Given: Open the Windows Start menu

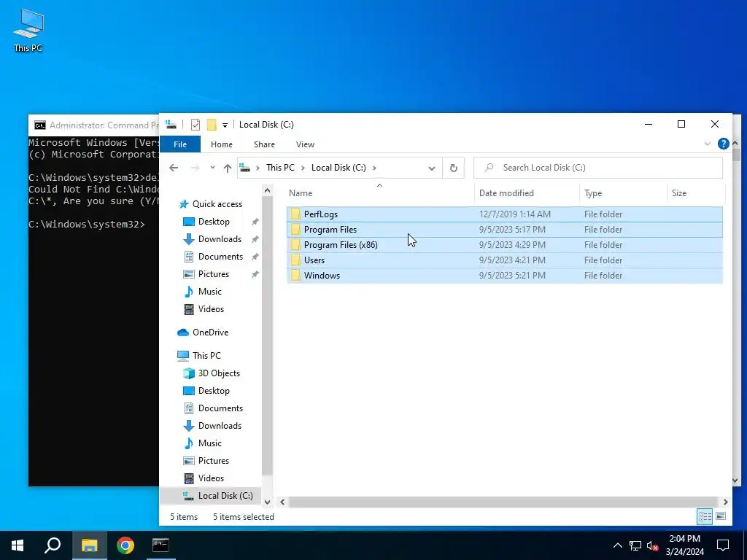Looking at the screenshot, I should (18, 545).
